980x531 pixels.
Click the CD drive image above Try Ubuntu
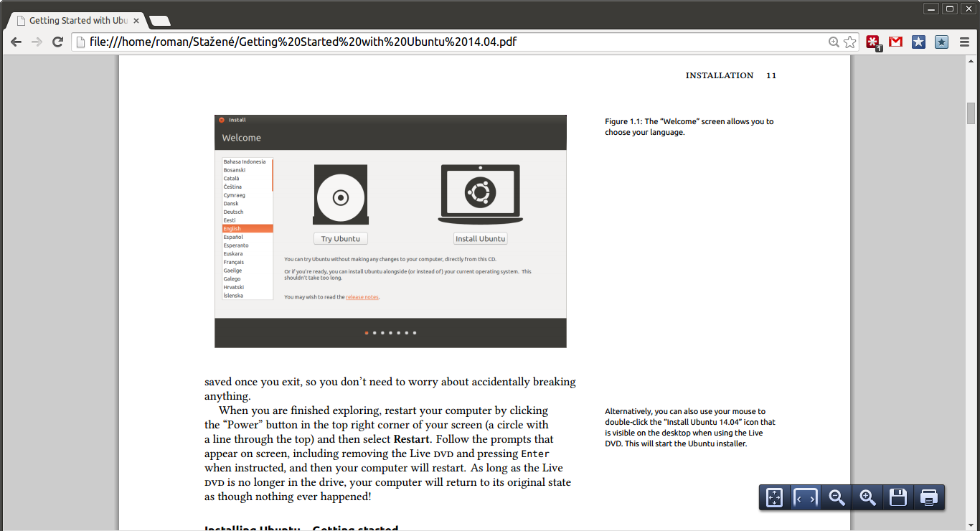coord(341,194)
